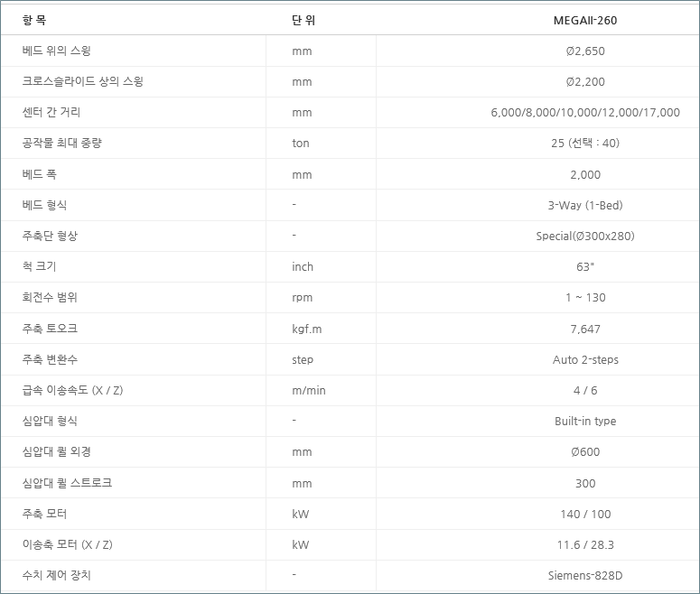Click the 25 (선택 : 40) value
The width and height of the screenshot is (700, 594).
[x=585, y=144]
